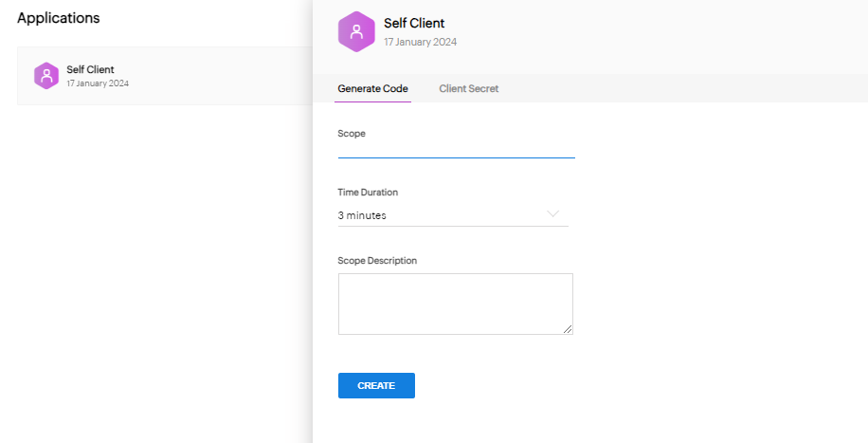The width and height of the screenshot is (868, 443).
Task: Open the Time Duration dropdown showing 3 minutes
Action: coord(452,215)
